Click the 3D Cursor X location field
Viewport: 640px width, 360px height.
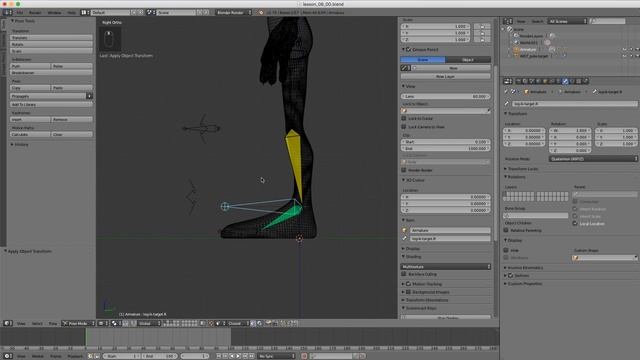(x=446, y=197)
